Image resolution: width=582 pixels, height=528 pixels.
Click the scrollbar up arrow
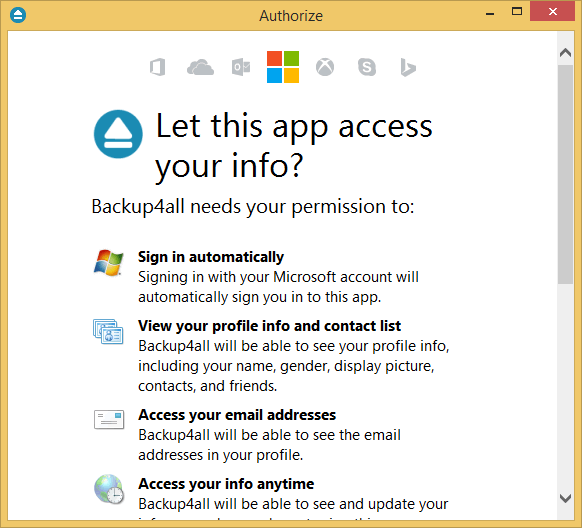(x=565, y=53)
